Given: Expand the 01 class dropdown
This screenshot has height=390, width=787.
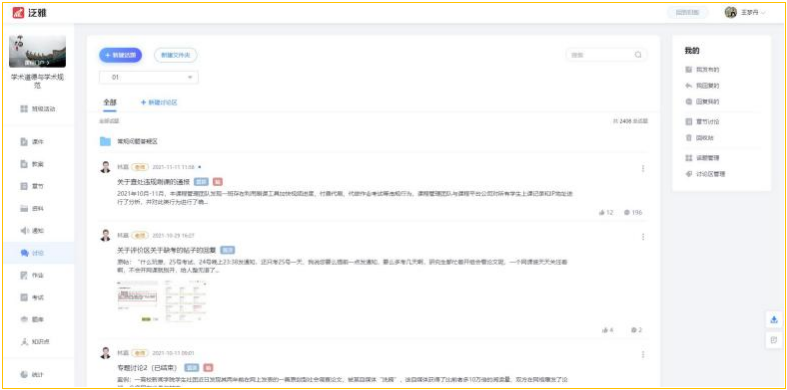Looking at the screenshot, I should coord(149,77).
